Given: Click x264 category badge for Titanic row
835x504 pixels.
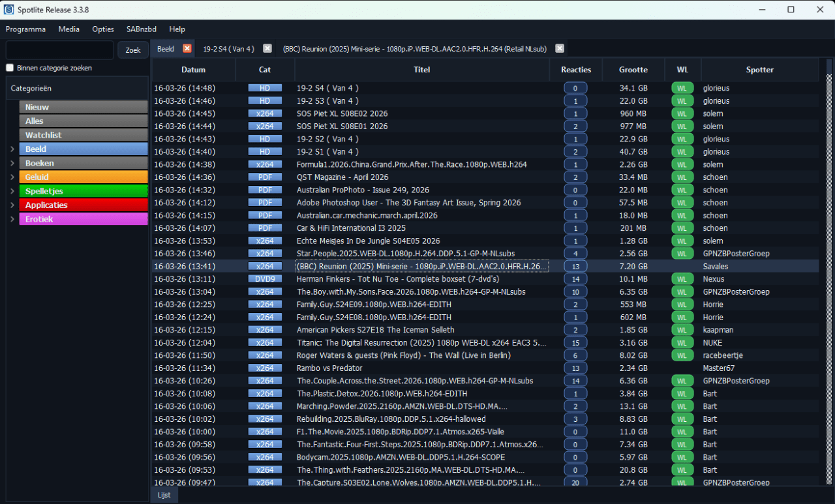Looking at the screenshot, I should pyautogui.click(x=265, y=343).
